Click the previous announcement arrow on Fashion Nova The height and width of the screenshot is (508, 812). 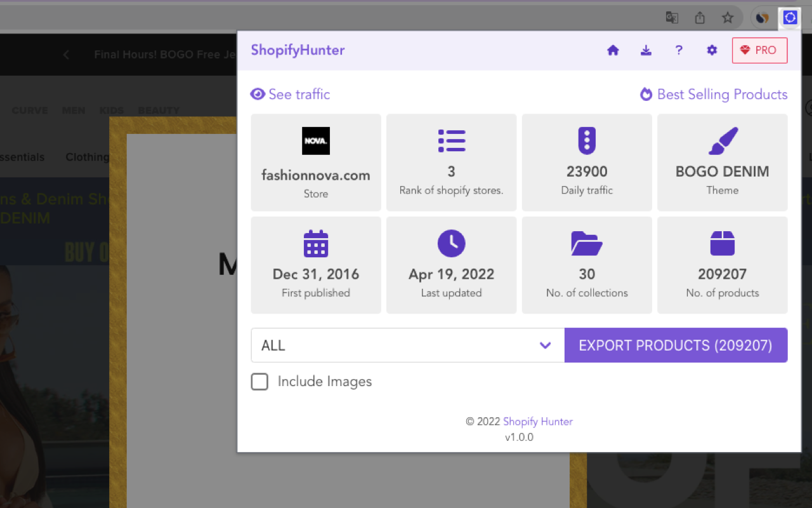coord(66,55)
